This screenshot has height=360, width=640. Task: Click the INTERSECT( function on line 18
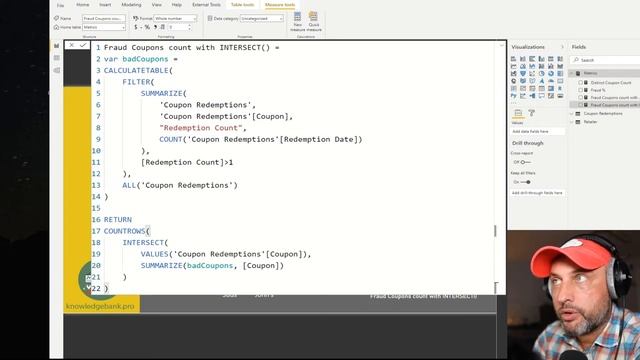point(145,242)
